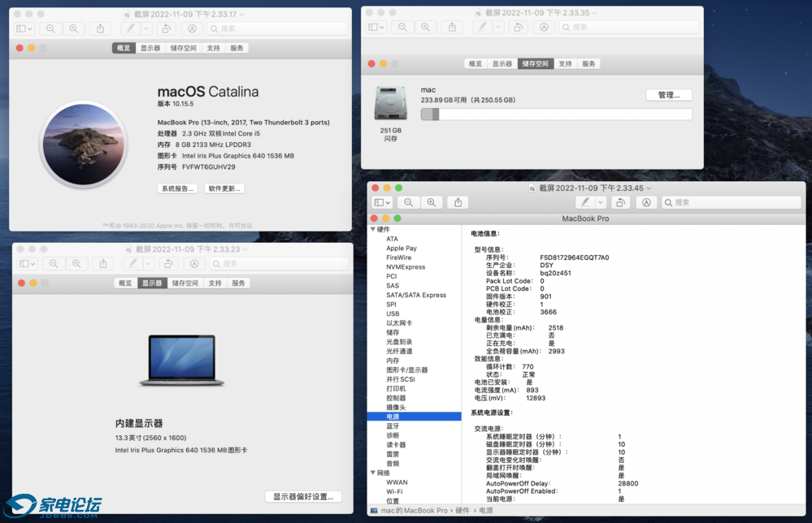812x523 pixels.
Task: Select WWAN under the 网络 section
Action: 397,482
